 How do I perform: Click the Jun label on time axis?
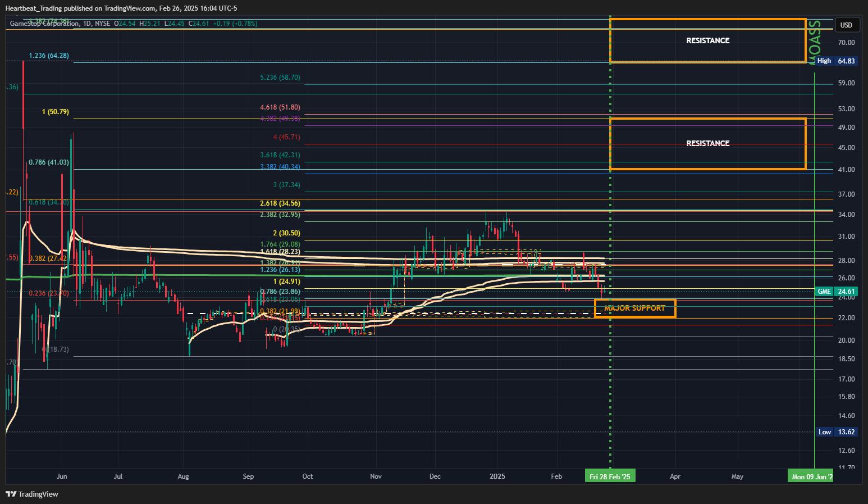pos(62,476)
